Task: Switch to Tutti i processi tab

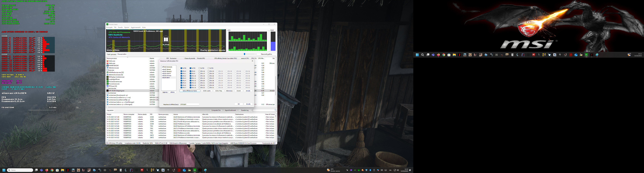Action: tap(111, 54)
